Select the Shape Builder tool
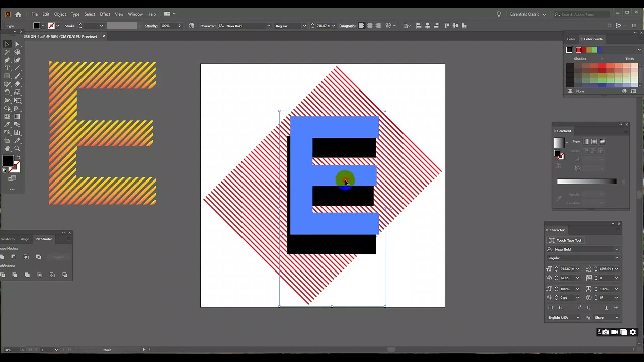 click(x=7, y=108)
